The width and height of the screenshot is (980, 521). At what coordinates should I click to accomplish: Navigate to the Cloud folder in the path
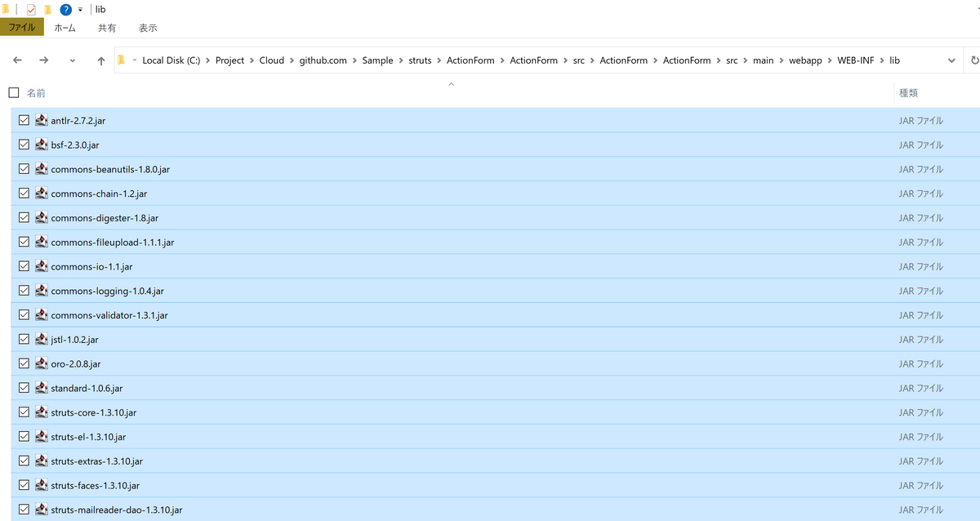click(x=272, y=60)
